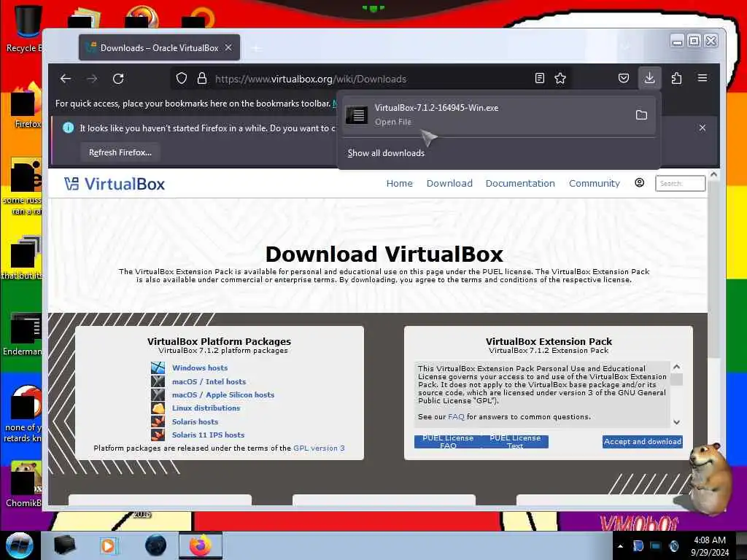Viewport: 747px width, 560px height.
Task: Click the PUEL License Text button
Action: 515,442
